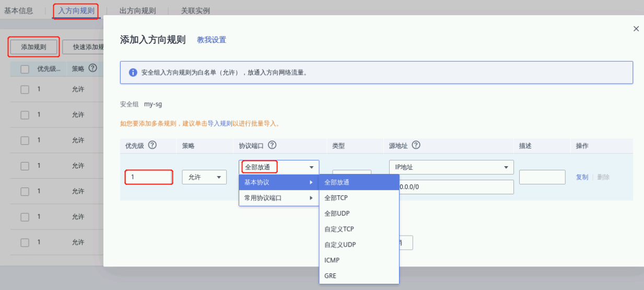The image size is (644, 290).
Task: Select 自定义TCP from protocol list
Action: (339, 229)
